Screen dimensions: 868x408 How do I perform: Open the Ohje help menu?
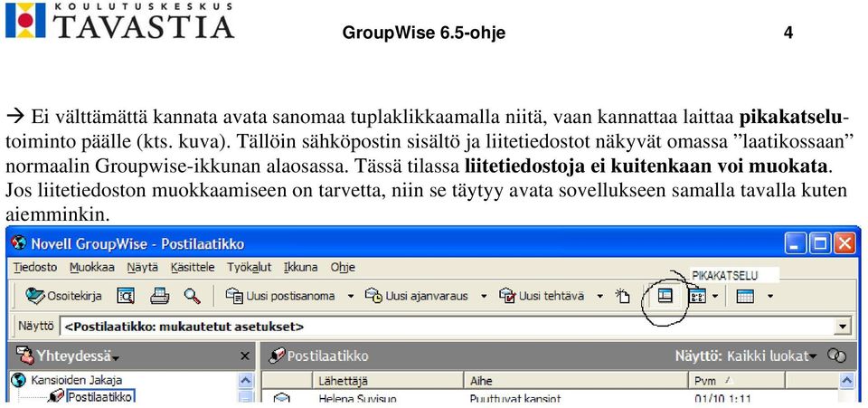pos(343,268)
